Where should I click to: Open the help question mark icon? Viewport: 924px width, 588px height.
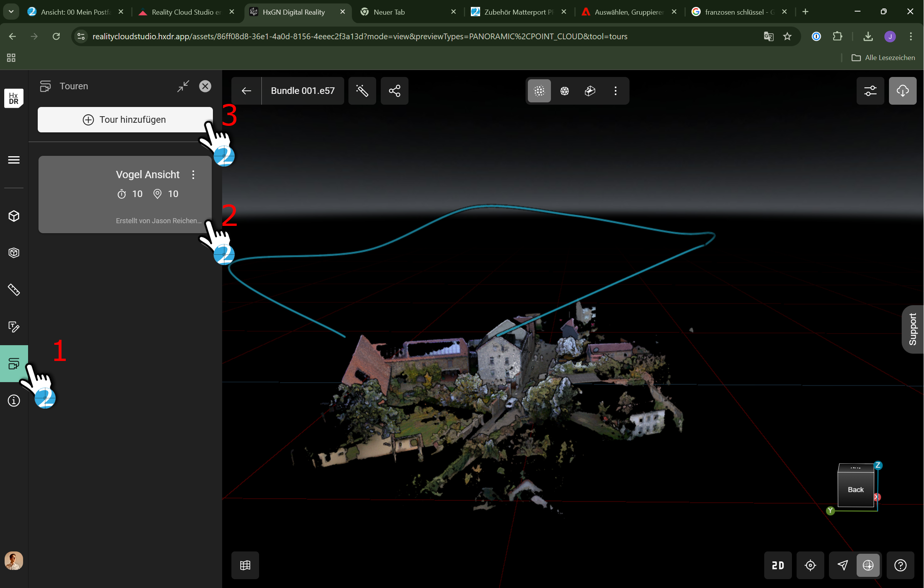pyautogui.click(x=901, y=565)
